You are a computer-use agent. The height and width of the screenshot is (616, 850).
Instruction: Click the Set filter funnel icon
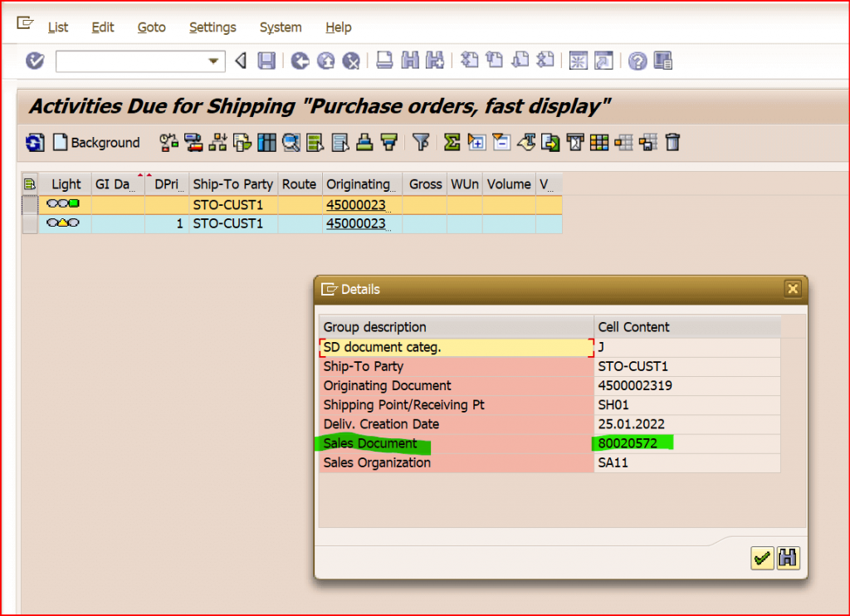click(x=421, y=142)
